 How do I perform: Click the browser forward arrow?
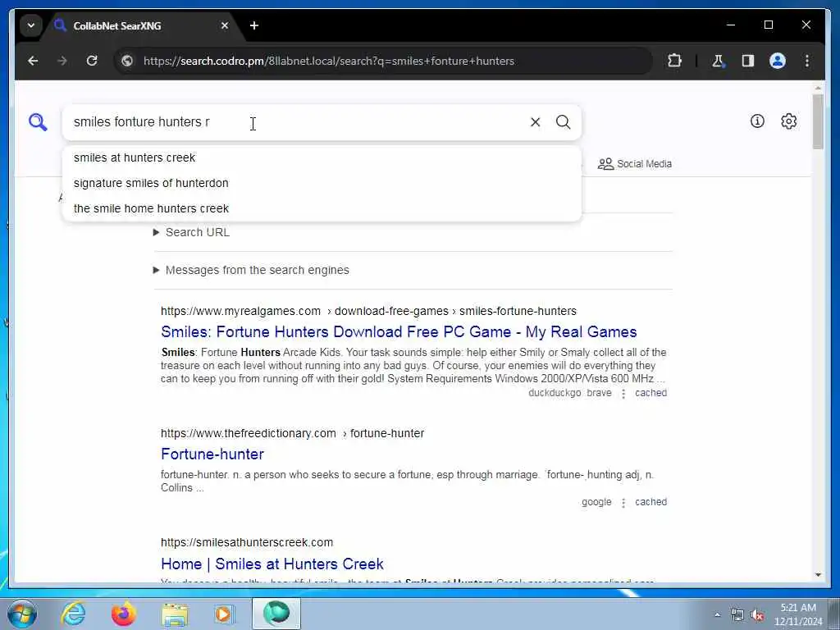click(x=62, y=61)
